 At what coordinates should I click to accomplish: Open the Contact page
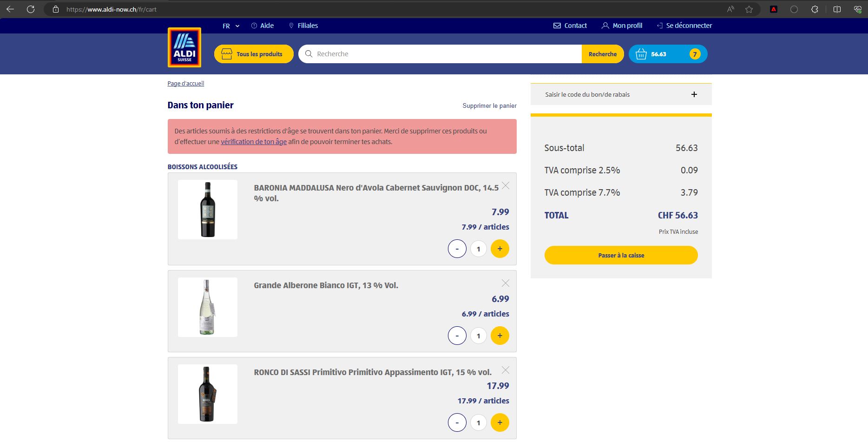point(570,26)
